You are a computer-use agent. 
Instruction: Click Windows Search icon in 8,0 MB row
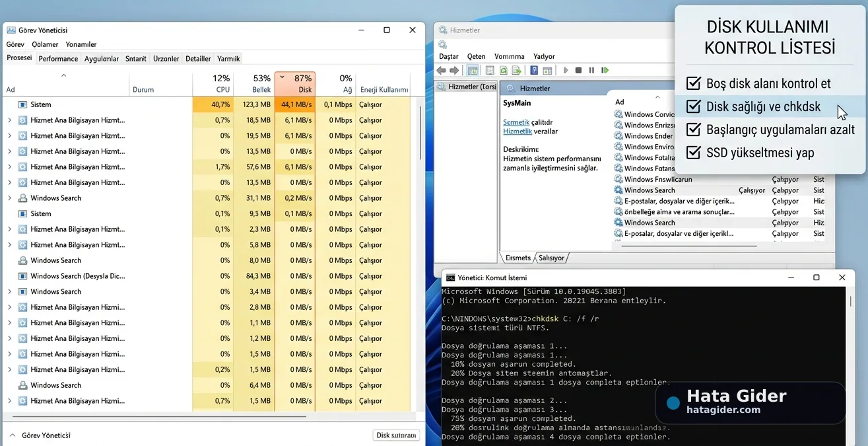click(22, 260)
